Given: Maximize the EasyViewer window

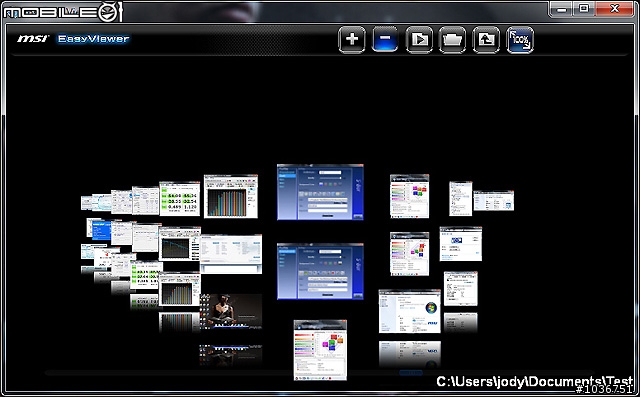Looking at the screenshot, I should [584, 9].
